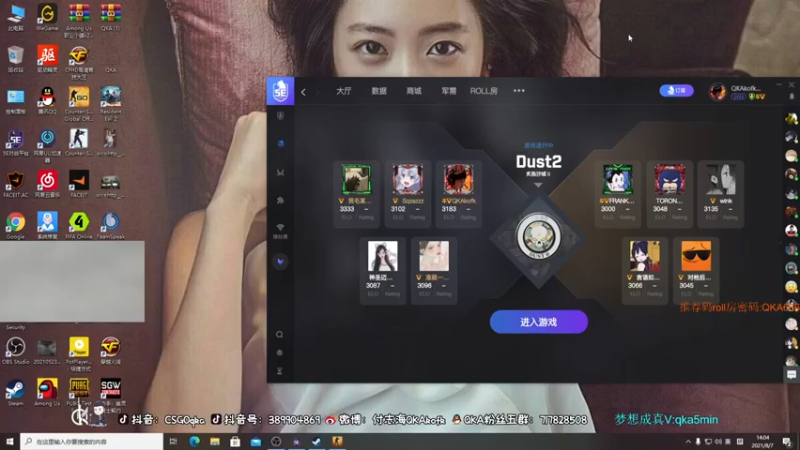Expand the Dust2 map dropdown arrow
Viewport: 800px width, 450px height.
(x=538, y=185)
